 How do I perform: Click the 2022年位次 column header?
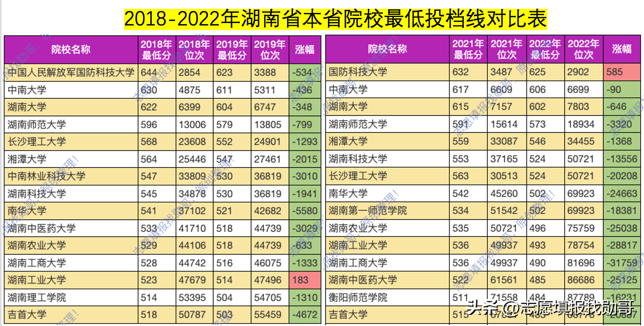[x=584, y=49]
